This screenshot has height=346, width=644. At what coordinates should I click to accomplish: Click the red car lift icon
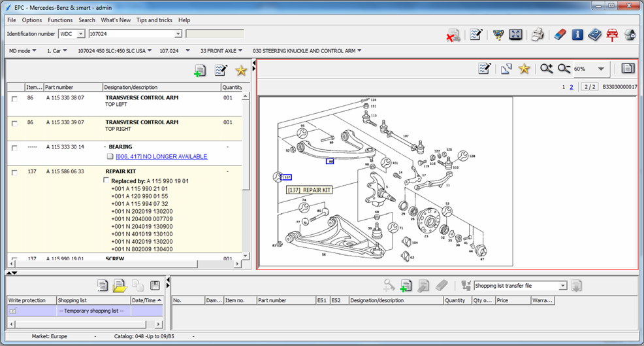click(x=612, y=35)
